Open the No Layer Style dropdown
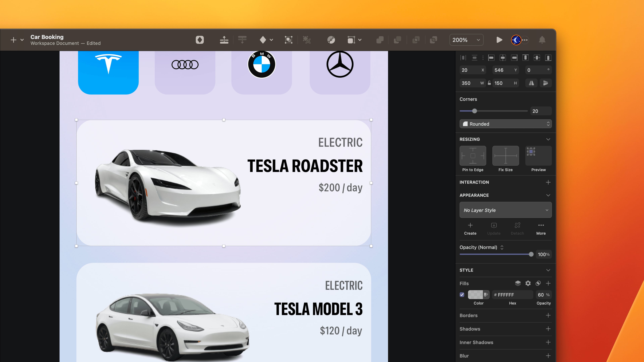This screenshot has width=644, height=362. tap(505, 210)
